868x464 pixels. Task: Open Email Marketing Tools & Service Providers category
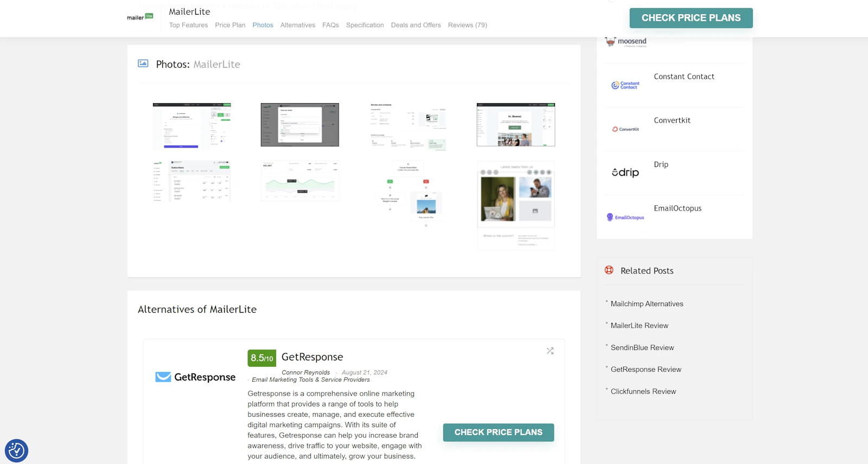point(311,380)
